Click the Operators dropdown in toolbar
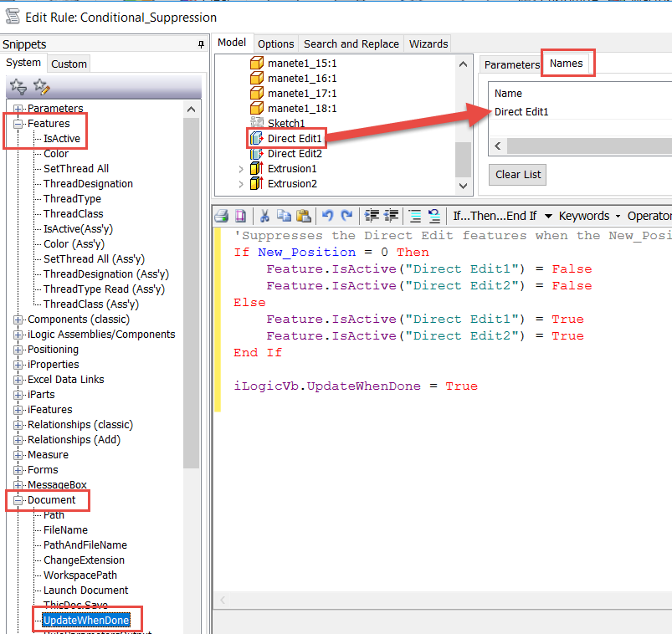672x634 pixels. 649,216
